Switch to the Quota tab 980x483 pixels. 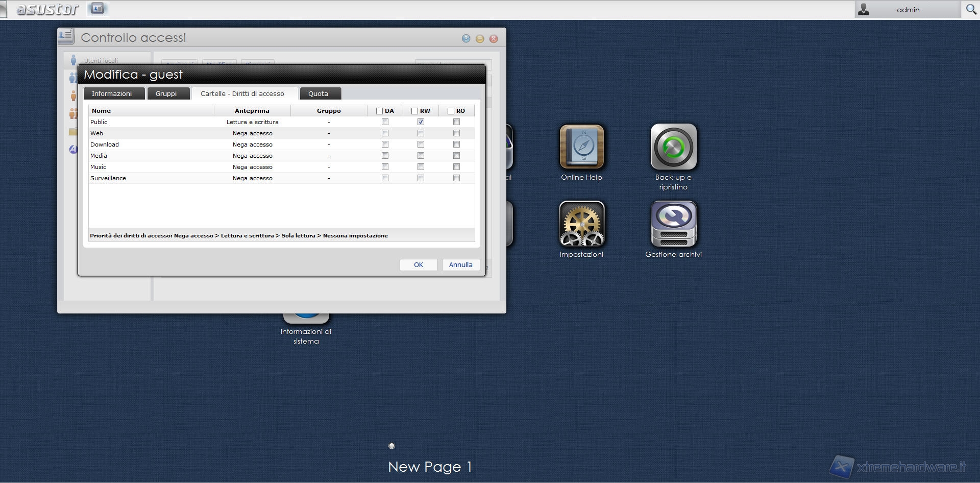tap(318, 94)
